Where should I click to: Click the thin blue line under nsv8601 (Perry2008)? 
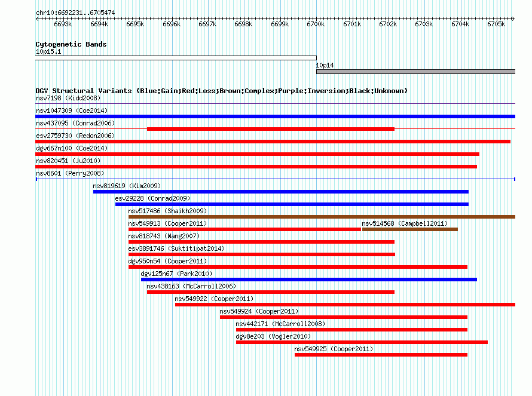point(276,179)
